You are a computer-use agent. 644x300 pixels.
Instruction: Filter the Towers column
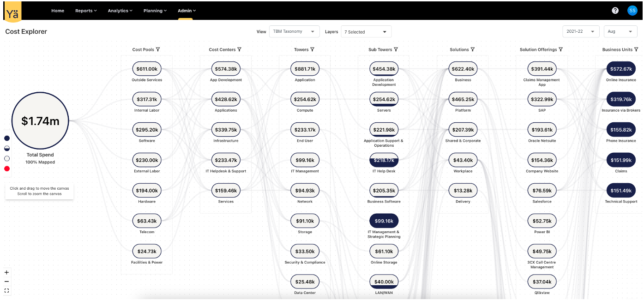tap(313, 49)
